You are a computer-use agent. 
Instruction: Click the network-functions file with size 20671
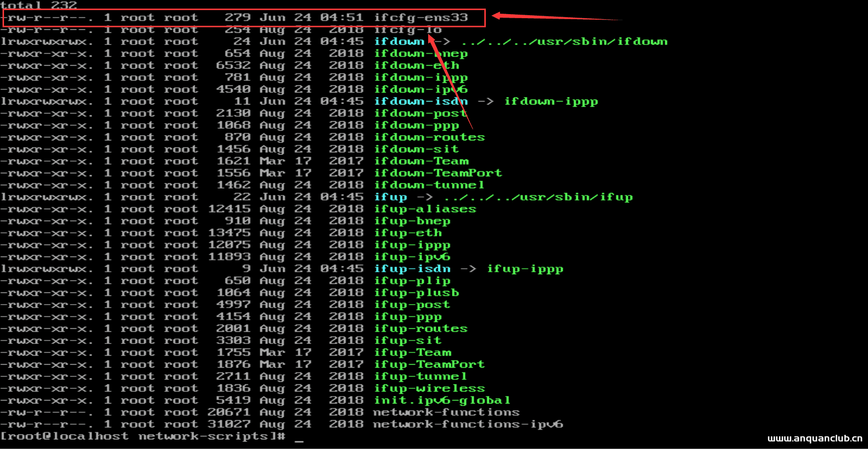tap(446, 413)
